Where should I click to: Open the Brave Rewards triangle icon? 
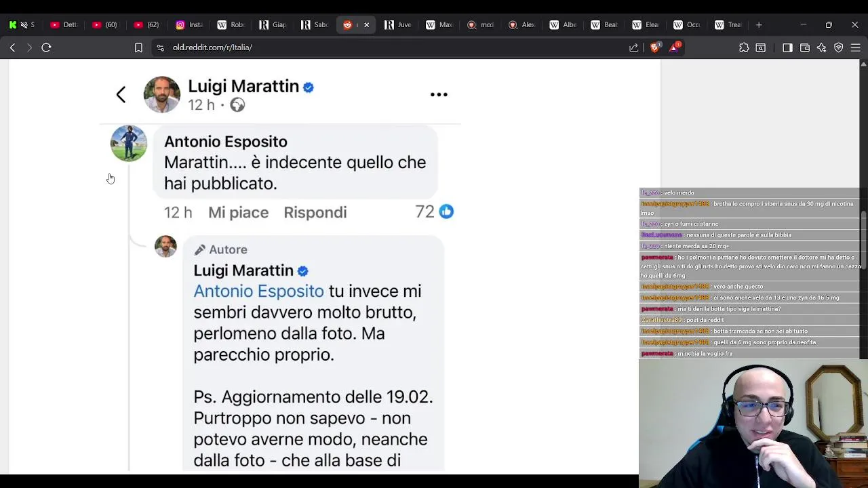[674, 47]
